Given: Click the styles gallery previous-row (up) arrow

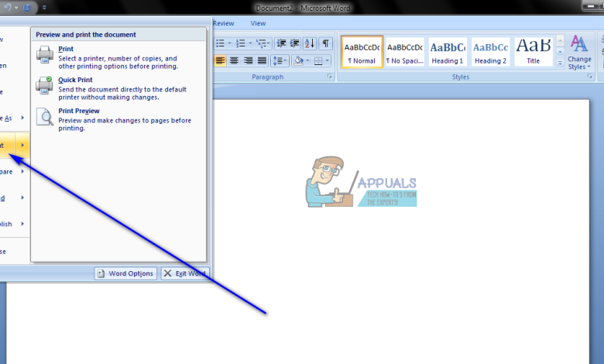Looking at the screenshot, I should coord(560,40).
